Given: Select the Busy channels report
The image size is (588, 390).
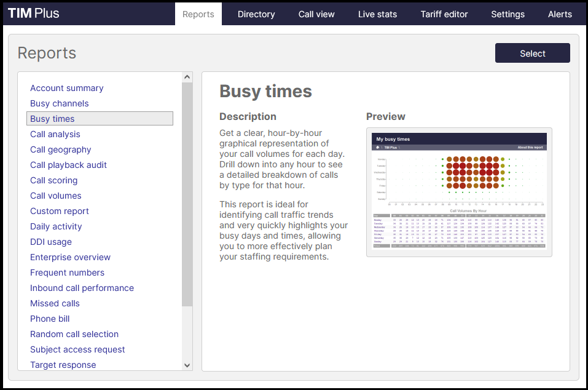Looking at the screenshot, I should [59, 103].
